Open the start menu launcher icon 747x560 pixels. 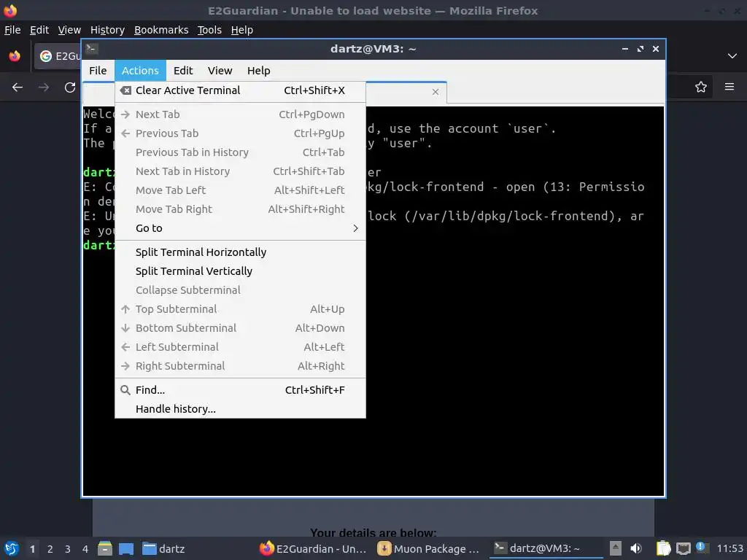click(x=12, y=548)
